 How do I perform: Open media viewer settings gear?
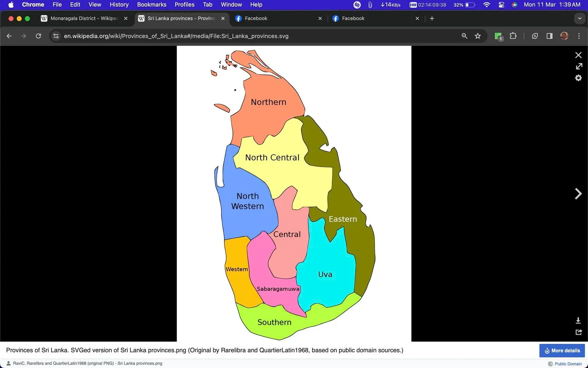578,78
